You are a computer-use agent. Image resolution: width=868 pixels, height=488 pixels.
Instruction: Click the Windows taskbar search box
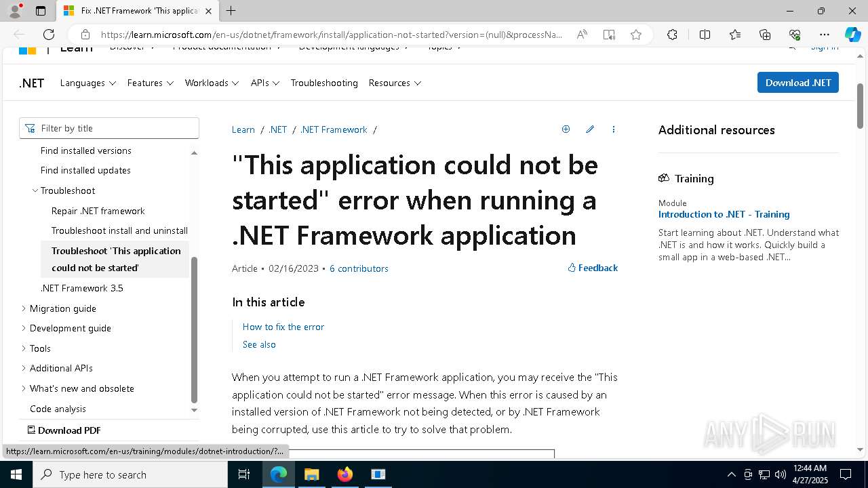[130, 474]
